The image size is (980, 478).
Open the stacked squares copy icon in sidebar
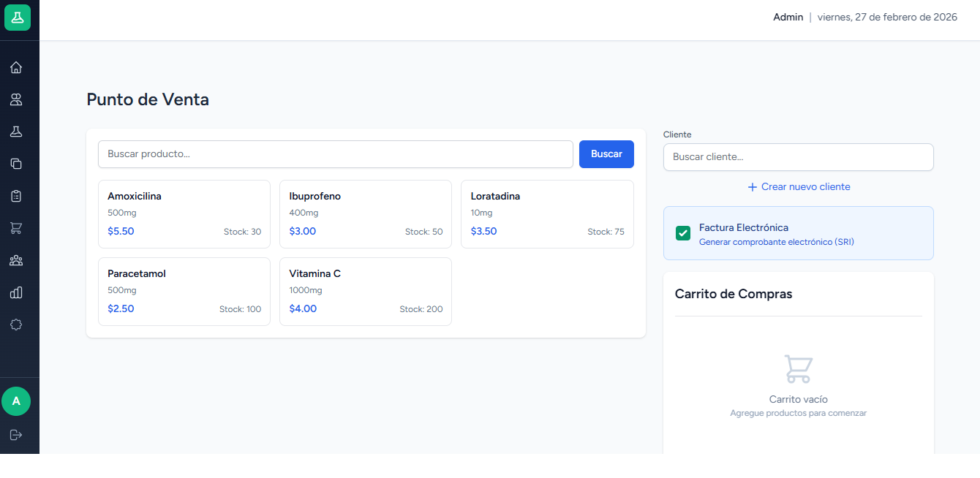click(x=16, y=164)
